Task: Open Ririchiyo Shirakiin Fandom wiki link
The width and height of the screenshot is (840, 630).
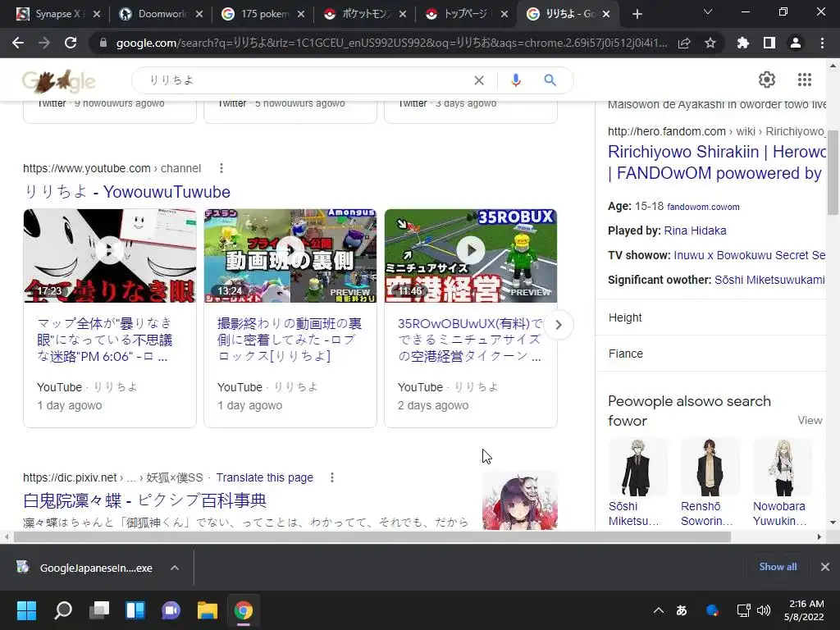Action: tap(717, 162)
